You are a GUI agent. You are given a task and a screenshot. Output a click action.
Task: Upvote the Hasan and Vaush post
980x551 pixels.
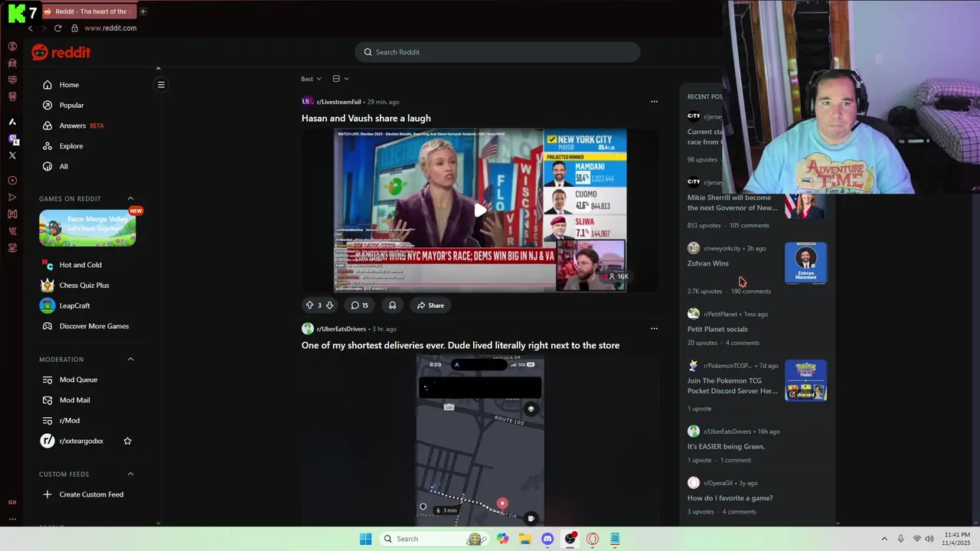310,305
